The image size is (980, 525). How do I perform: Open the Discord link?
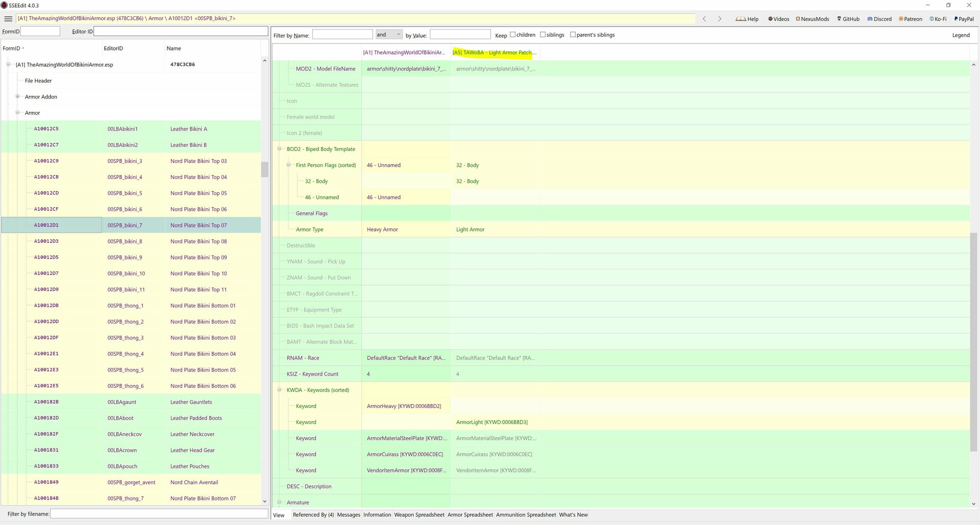879,19
